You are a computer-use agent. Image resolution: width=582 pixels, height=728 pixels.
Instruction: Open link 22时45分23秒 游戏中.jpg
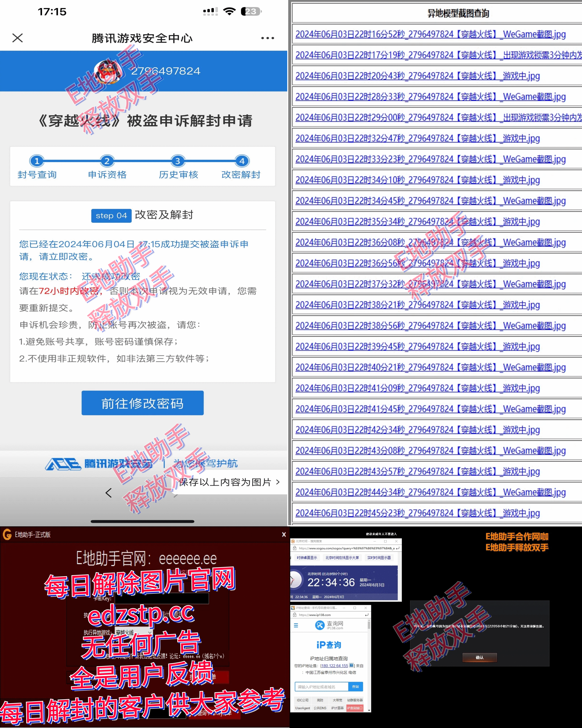(418, 513)
